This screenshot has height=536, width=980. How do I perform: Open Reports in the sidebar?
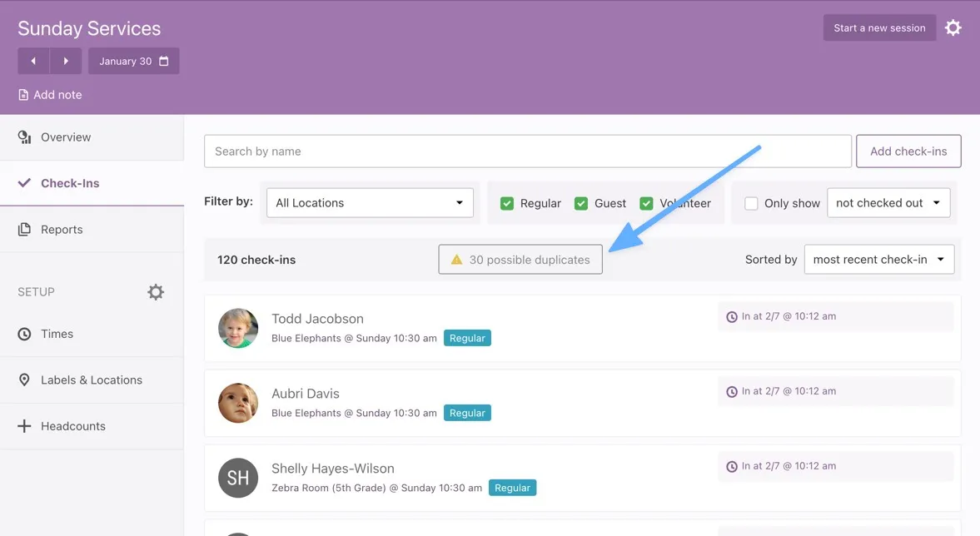coord(62,230)
